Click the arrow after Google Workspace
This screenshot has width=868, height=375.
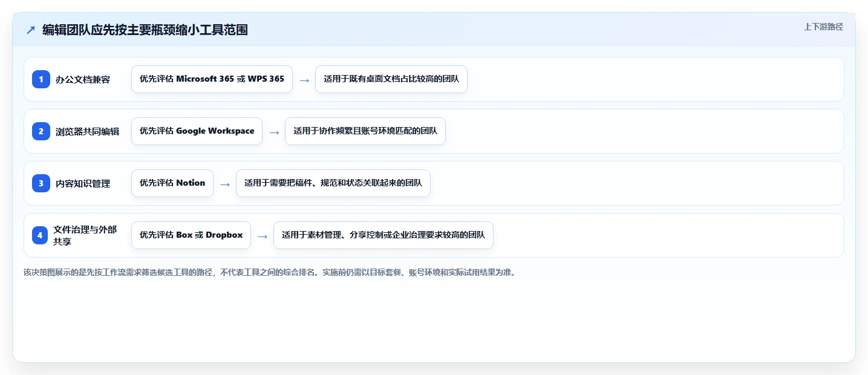click(274, 132)
